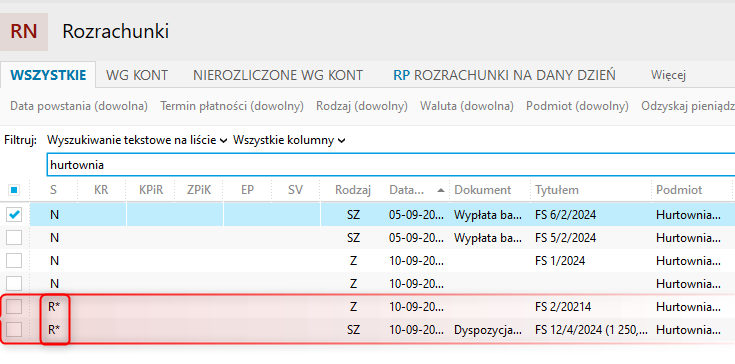Click the RN module icon

(x=24, y=32)
